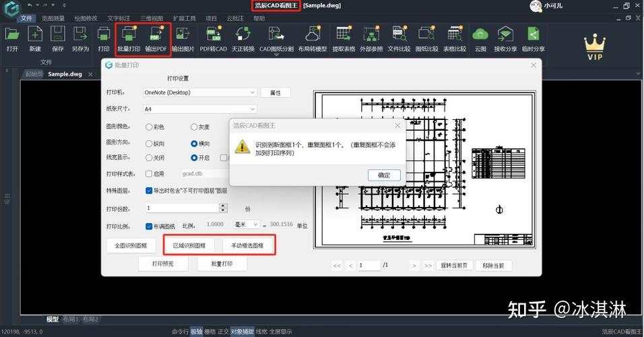Click the 文件比较 file compare icon
This screenshot has height=337, width=644.
(x=399, y=34)
